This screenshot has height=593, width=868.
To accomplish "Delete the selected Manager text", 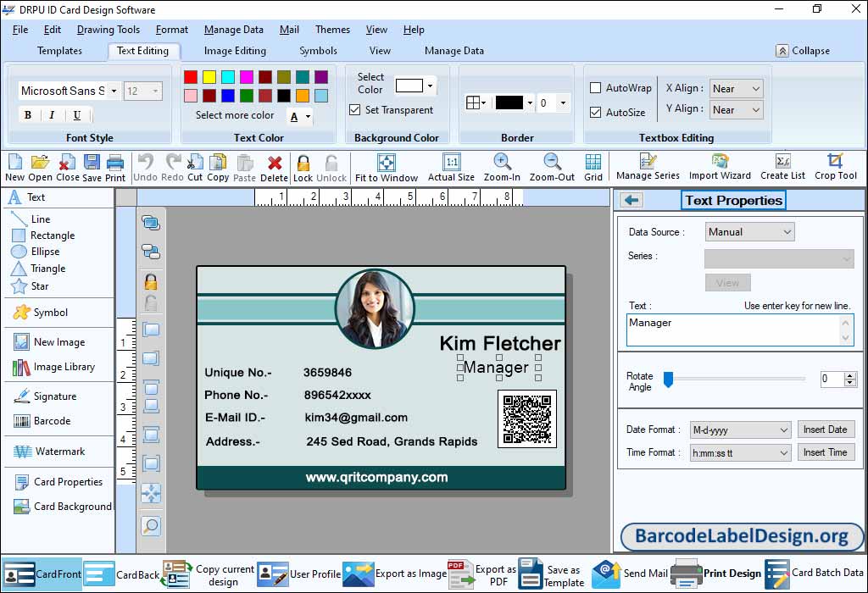I will point(274,168).
